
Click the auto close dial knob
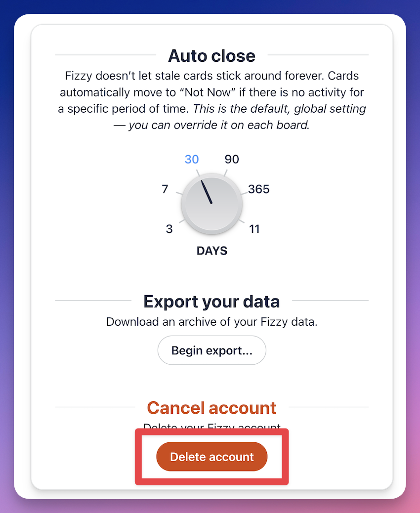point(211,204)
